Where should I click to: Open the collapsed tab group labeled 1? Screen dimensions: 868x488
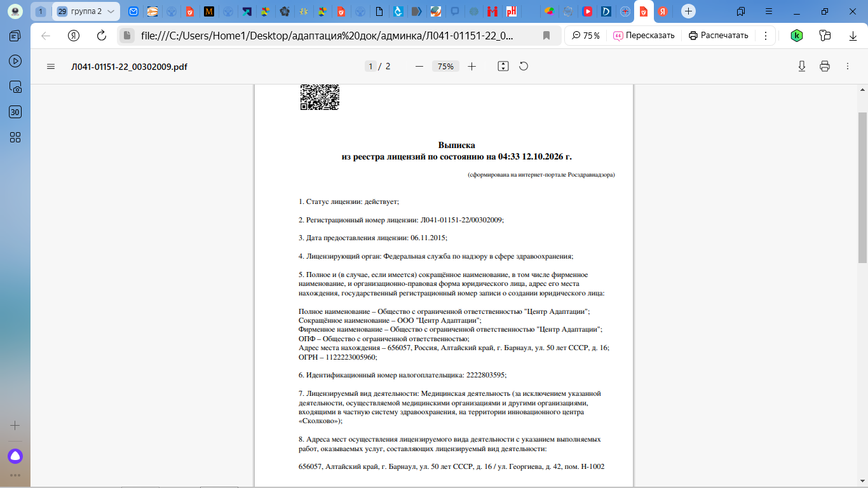(x=41, y=11)
